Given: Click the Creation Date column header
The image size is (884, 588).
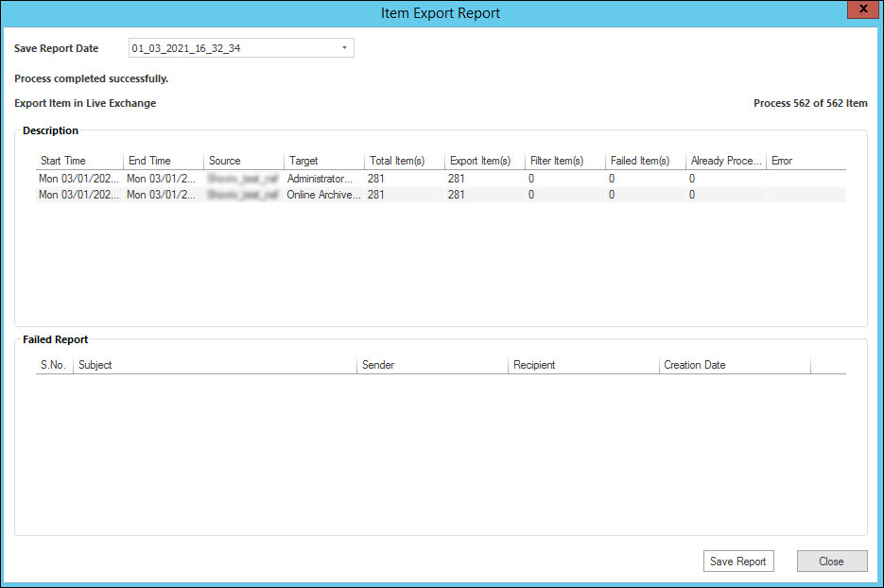Looking at the screenshot, I should click(735, 365).
